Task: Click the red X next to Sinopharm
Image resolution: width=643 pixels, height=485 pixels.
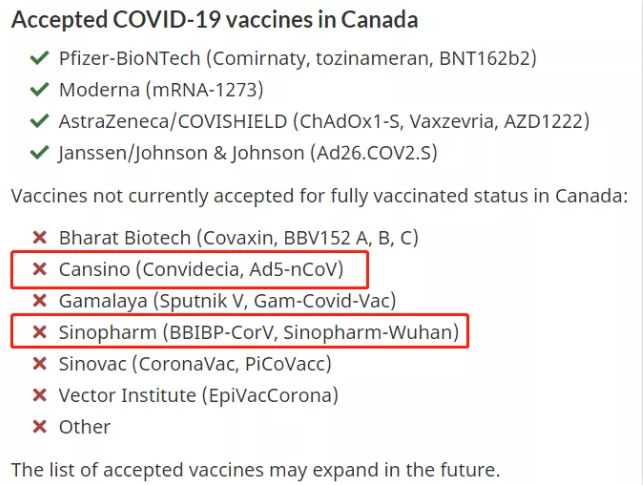Action: point(40,332)
